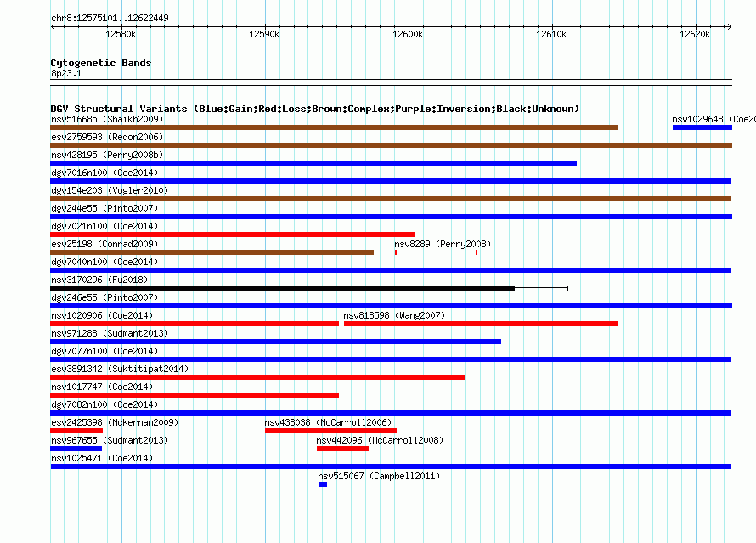Open the nsv818598 (Wang2007) variant label
Screen dimensions: 756x543
coord(394,315)
